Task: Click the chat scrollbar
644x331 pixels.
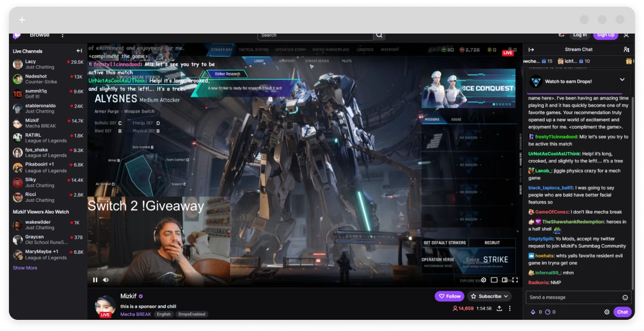Action: [633, 193]
